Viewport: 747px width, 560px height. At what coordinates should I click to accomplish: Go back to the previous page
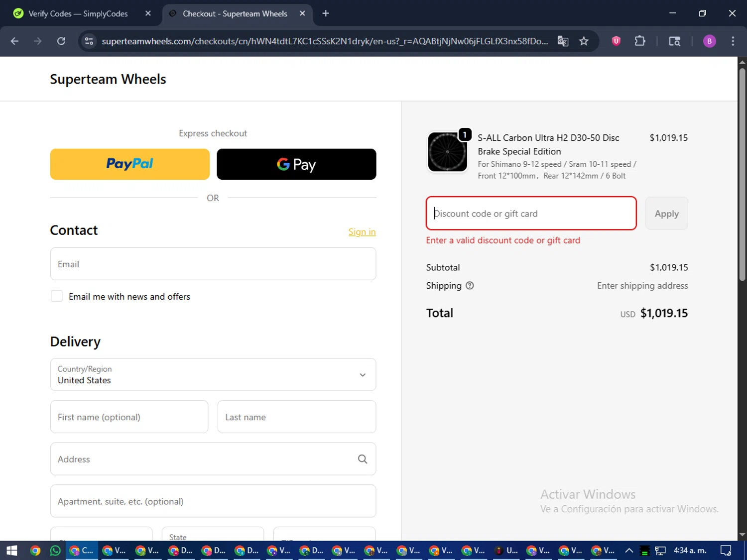pyautogui.click(x=14, y=41)
